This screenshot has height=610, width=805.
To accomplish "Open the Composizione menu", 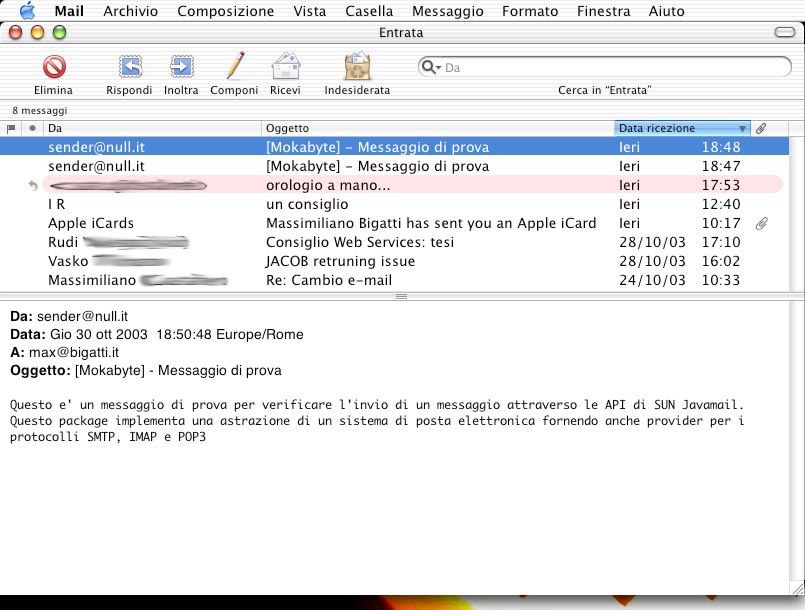I will [x=225, y=11].
